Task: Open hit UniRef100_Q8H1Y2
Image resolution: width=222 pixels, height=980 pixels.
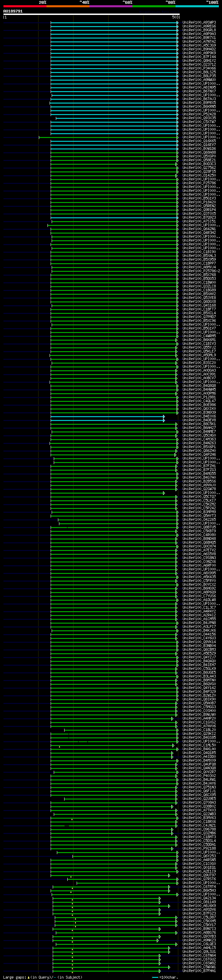Action: pos(199,60)
